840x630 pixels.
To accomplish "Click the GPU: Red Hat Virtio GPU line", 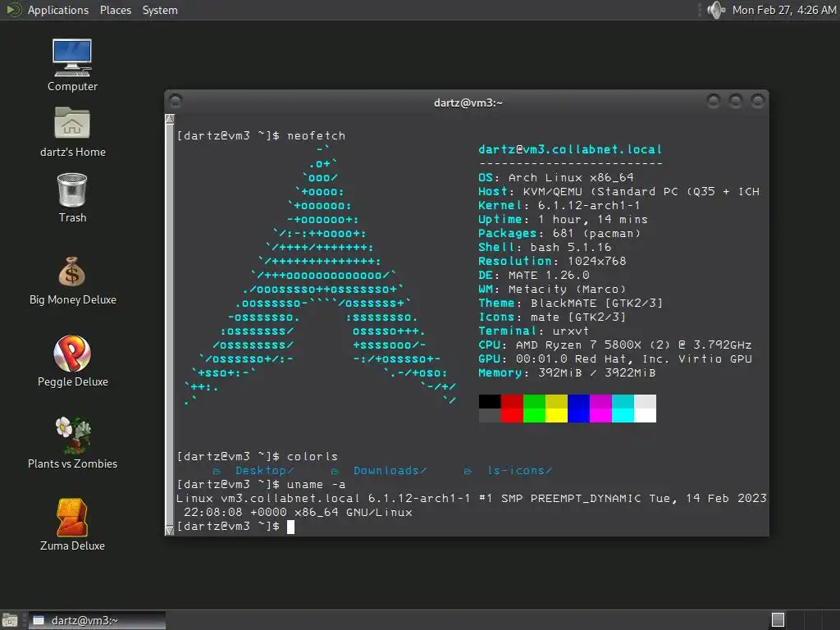I will (615, 358).
